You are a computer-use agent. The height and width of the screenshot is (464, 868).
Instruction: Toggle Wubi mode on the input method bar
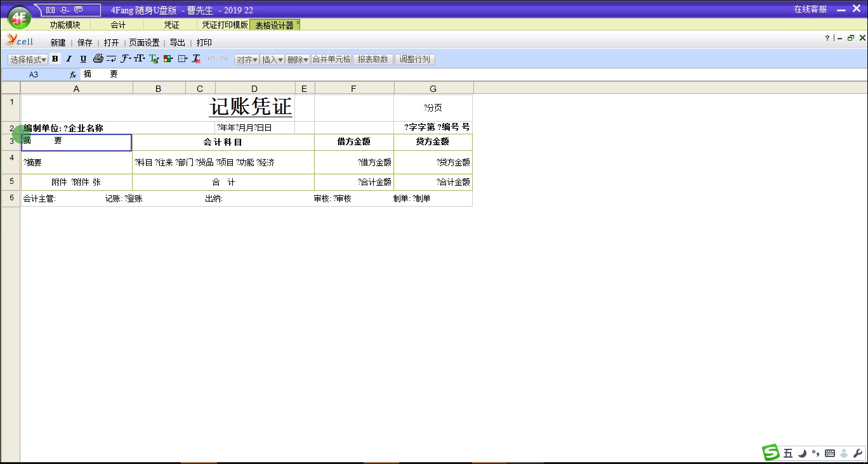[x=788, y=453]
